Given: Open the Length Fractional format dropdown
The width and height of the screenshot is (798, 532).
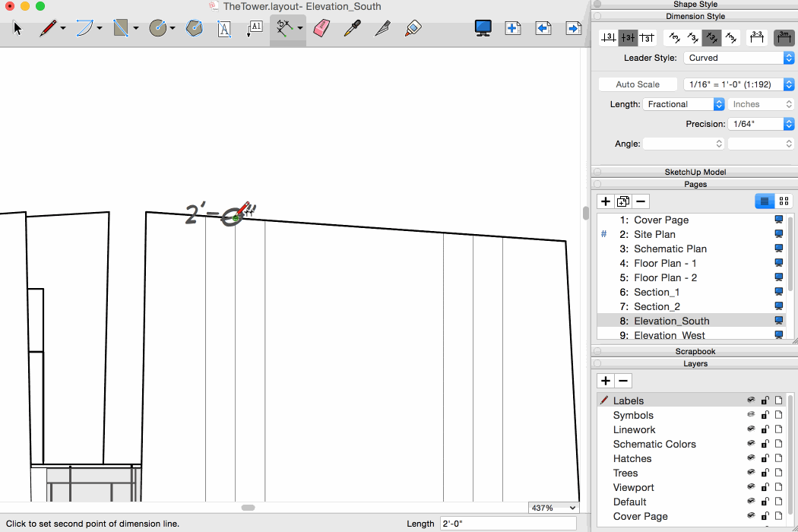Looking at the screenshot, I should 684,104.
